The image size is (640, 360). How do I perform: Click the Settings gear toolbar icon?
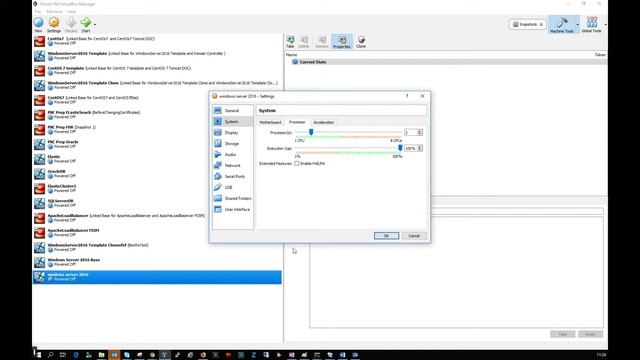pos(54,24)
